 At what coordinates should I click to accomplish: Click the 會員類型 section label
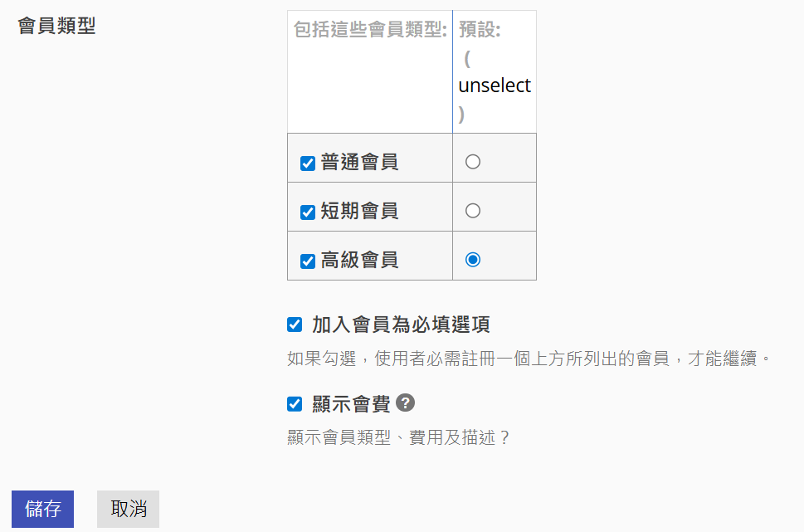tap(56, 25)
